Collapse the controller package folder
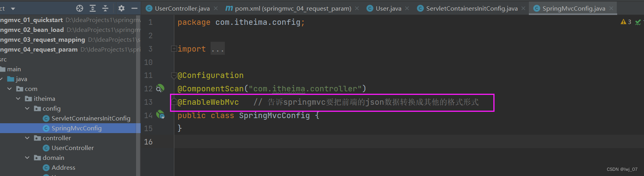 27,138
